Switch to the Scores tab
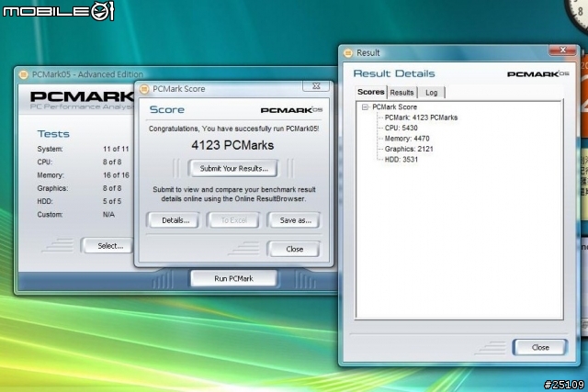This screenshot has width=588, height=392. click(x=370, y=92)
